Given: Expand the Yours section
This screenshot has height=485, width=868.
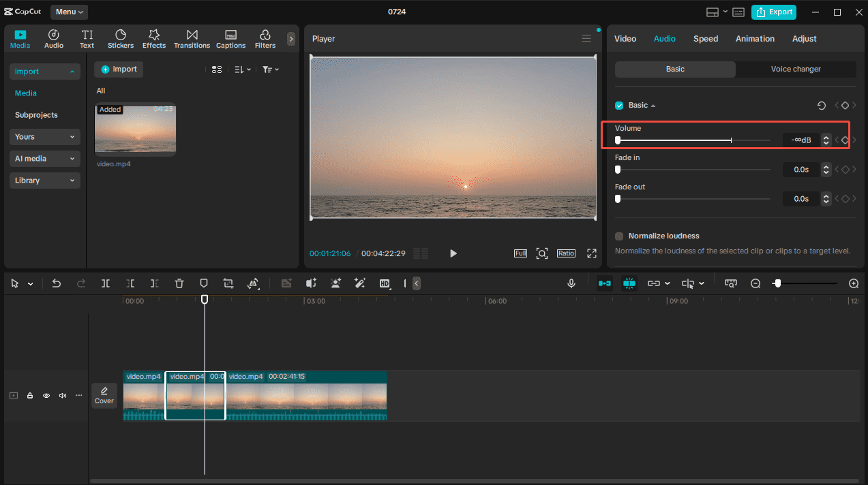Looking at the screenshot, I should [45, 137].
